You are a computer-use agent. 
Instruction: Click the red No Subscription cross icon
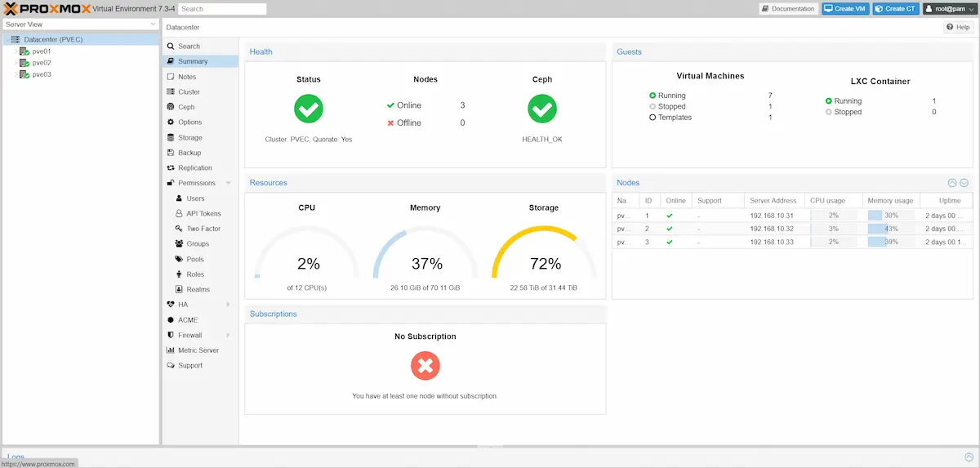point(425,365)
